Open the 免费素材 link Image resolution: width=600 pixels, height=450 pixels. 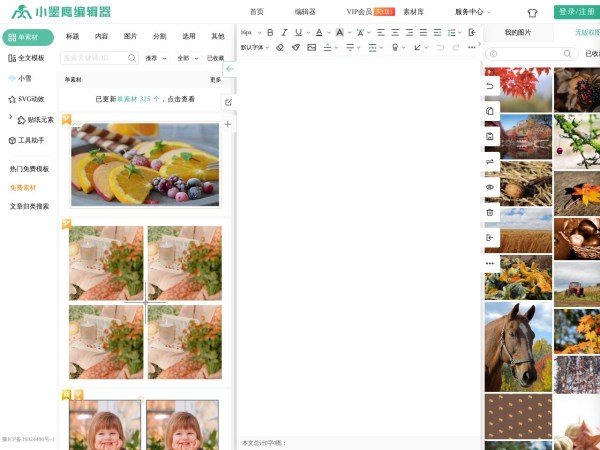pos(23,187)
